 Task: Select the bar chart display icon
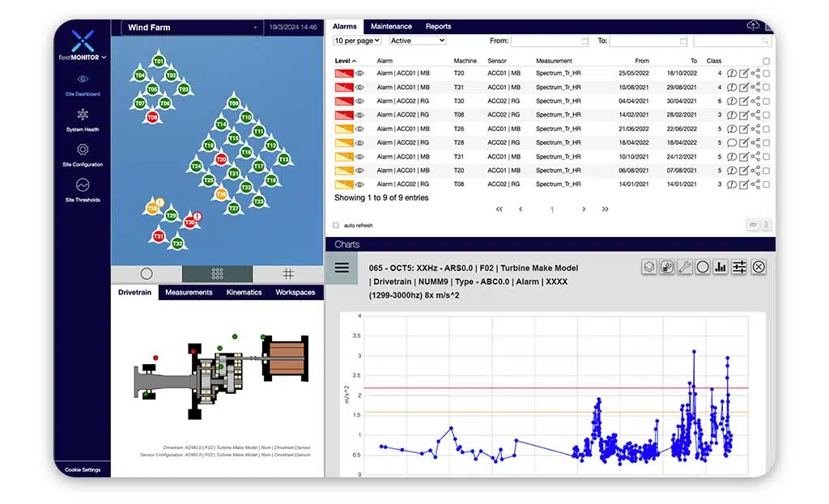(x=721, y=267)
